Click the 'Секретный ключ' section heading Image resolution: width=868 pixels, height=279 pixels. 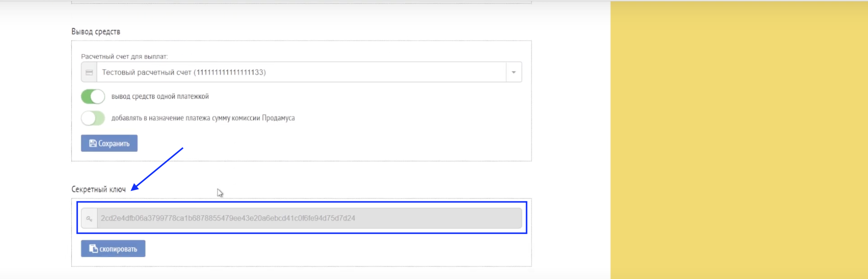pos(98,190)
